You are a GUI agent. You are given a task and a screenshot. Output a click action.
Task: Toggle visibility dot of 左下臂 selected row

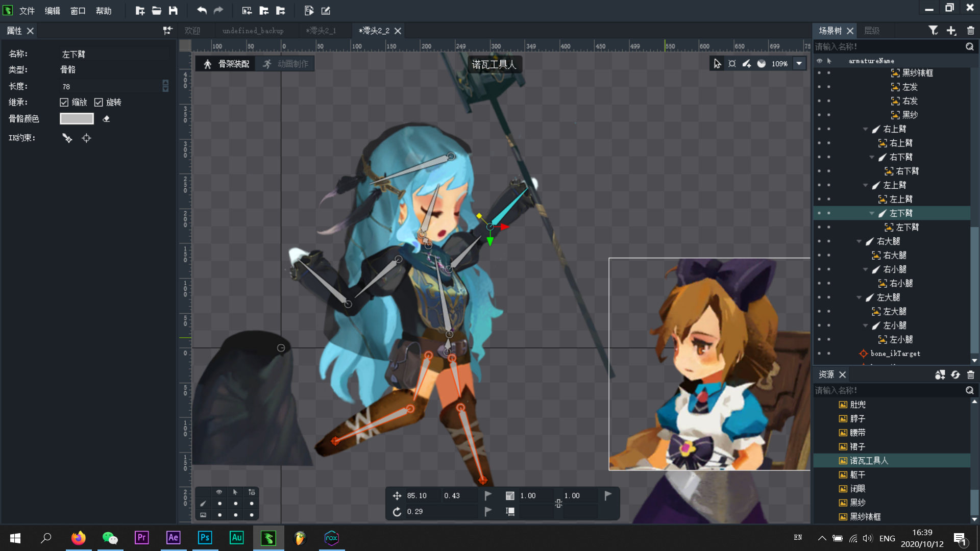(x=819, y=213)
